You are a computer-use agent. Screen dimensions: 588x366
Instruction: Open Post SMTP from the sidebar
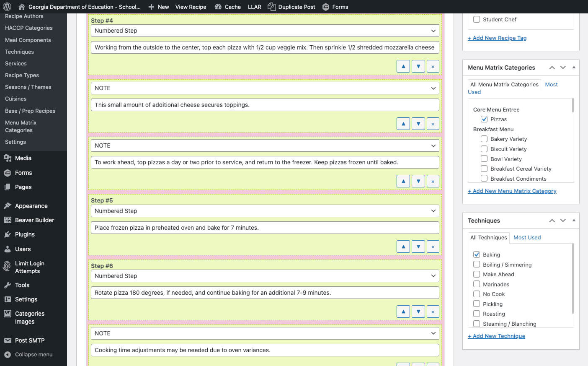click(29, 340)
